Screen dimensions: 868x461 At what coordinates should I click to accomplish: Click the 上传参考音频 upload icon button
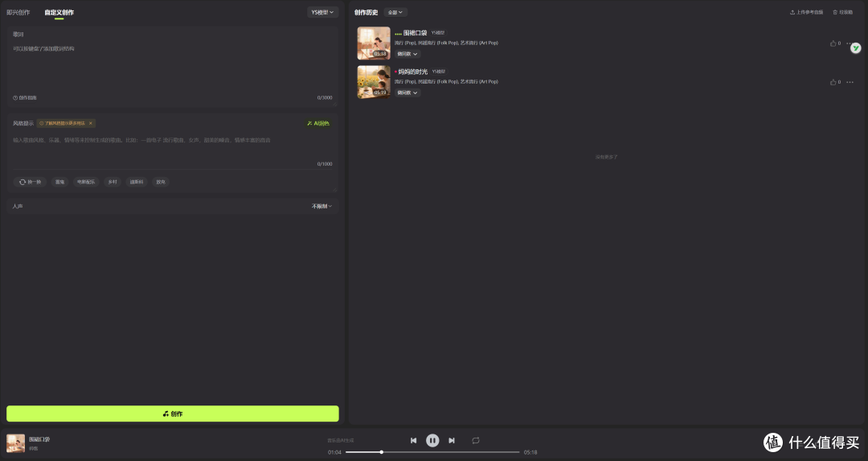tap(807, 12)
